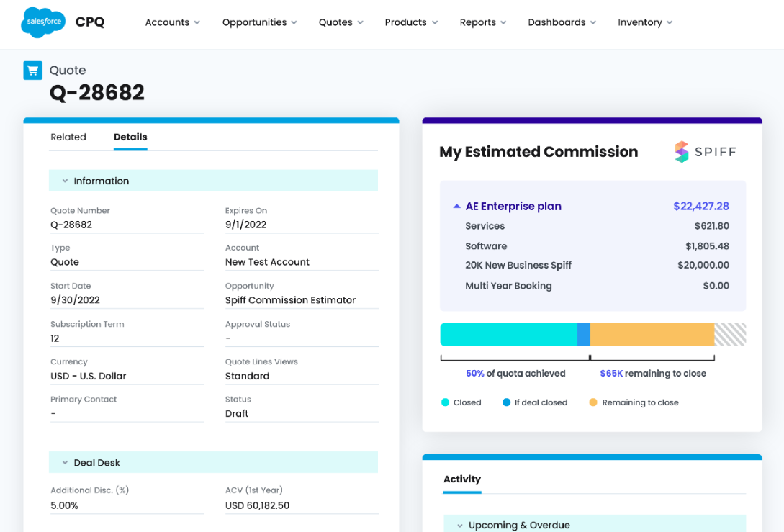The width and height of the screenshot is (784, 532).
Task: Open the Quotes navigation dropdown
Action: point(341,22)
